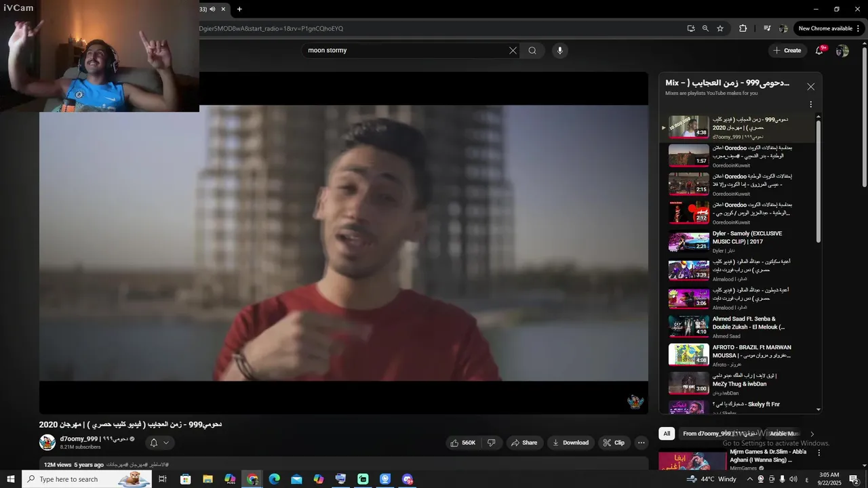Dislike the video

point(492,443)
